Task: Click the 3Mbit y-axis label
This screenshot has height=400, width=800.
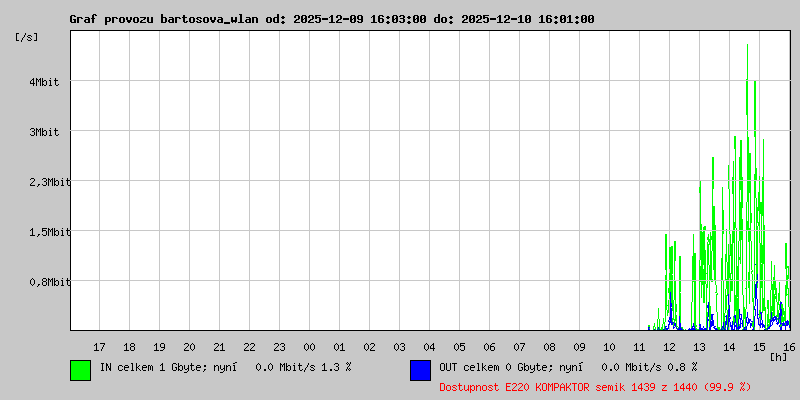Action: click(44, 132)
